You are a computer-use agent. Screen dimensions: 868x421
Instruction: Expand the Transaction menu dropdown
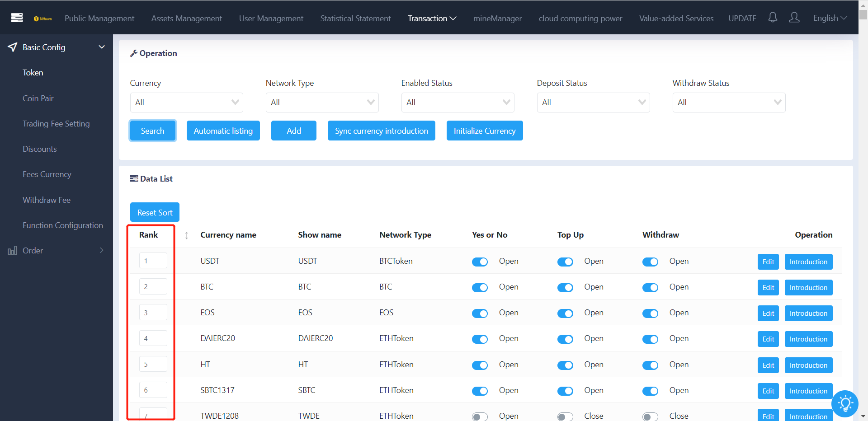(x=432, y=19)
